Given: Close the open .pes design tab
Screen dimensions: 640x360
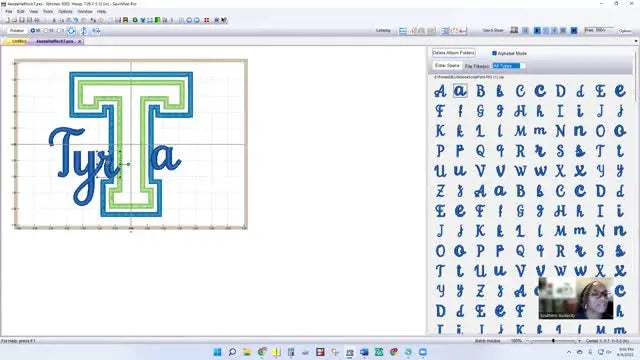Looking at the screenshot, I should click(x=80, y=42).
